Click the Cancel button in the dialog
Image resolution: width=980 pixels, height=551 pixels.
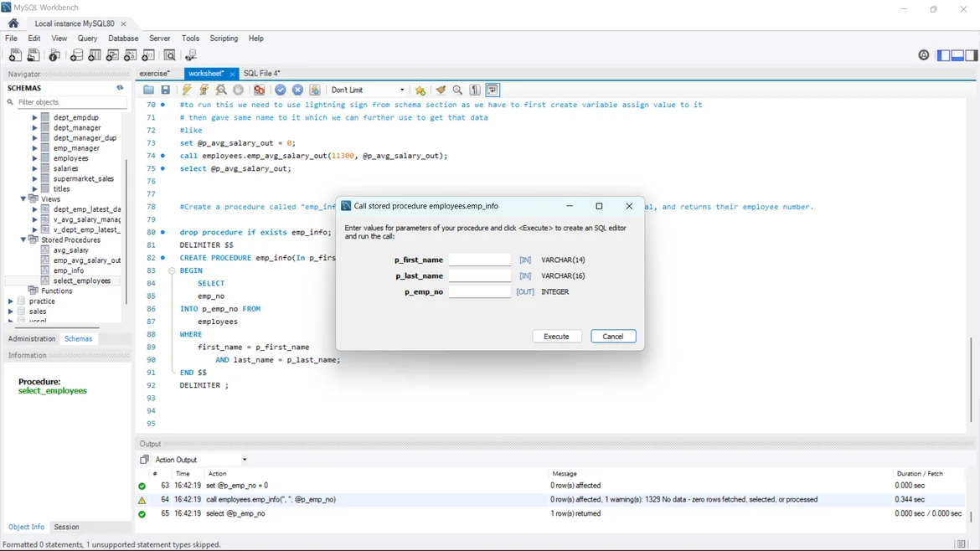point(613,336)
